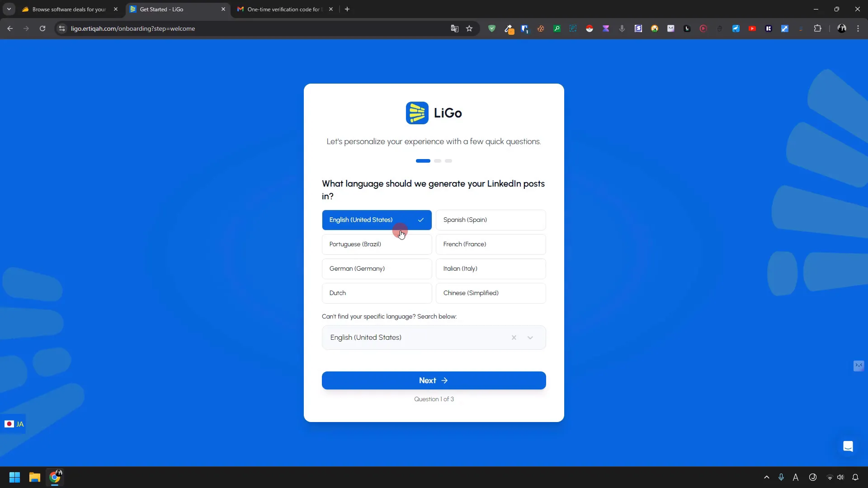Open the tab search dropdown
This screenshot has width=868, height=488.
coord(9,9)
